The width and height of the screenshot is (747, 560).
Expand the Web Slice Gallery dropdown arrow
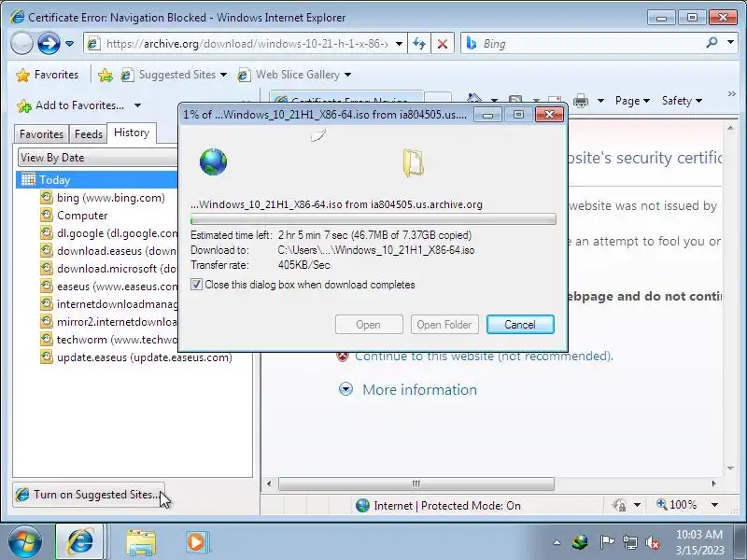click(x=347, y=75)
